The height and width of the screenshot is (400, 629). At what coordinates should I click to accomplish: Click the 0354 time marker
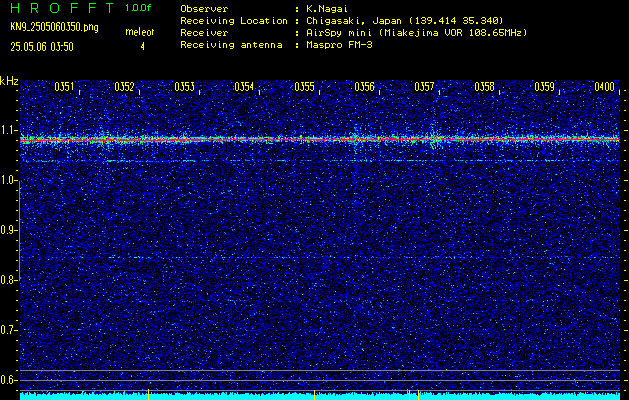(x=244, y=87)
